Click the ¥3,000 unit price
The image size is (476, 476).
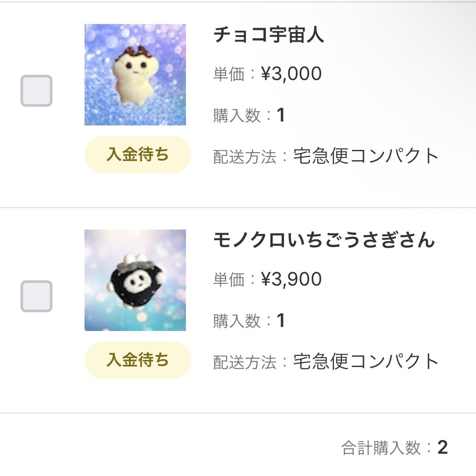pos(291,74)
